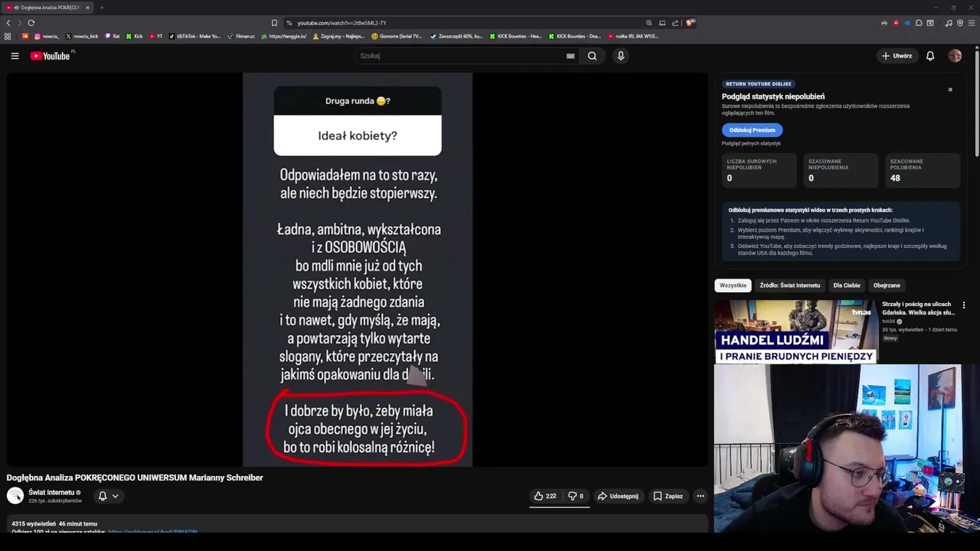Open the KICK Bounties - Hea... bookmark
Image resolution: width=980 pixels, height=551 pixels.
point(515,36)
